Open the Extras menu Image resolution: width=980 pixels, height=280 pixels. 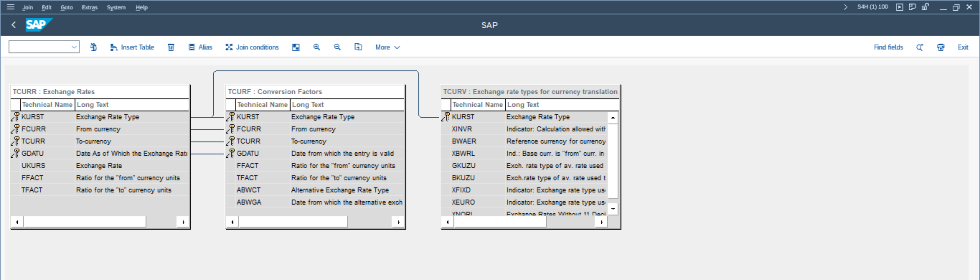point(89,7)
